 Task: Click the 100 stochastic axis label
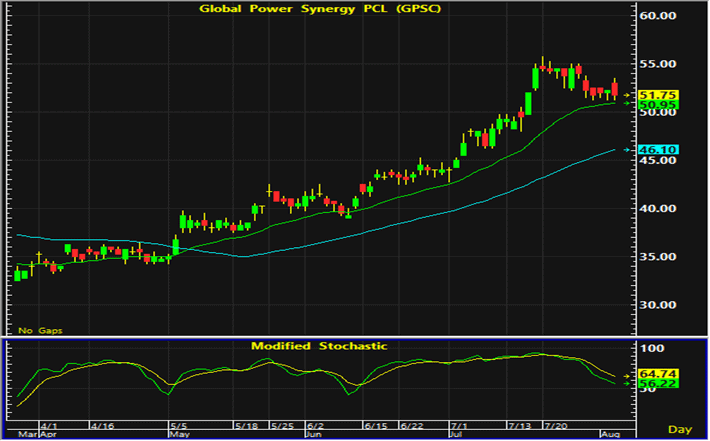(x=652, y=349)
